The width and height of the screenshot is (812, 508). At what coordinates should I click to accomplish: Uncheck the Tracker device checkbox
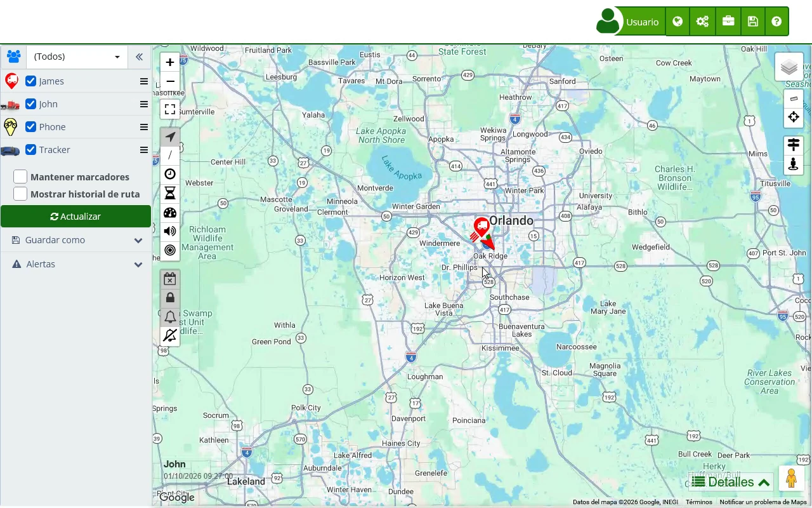tap(30, 150)
